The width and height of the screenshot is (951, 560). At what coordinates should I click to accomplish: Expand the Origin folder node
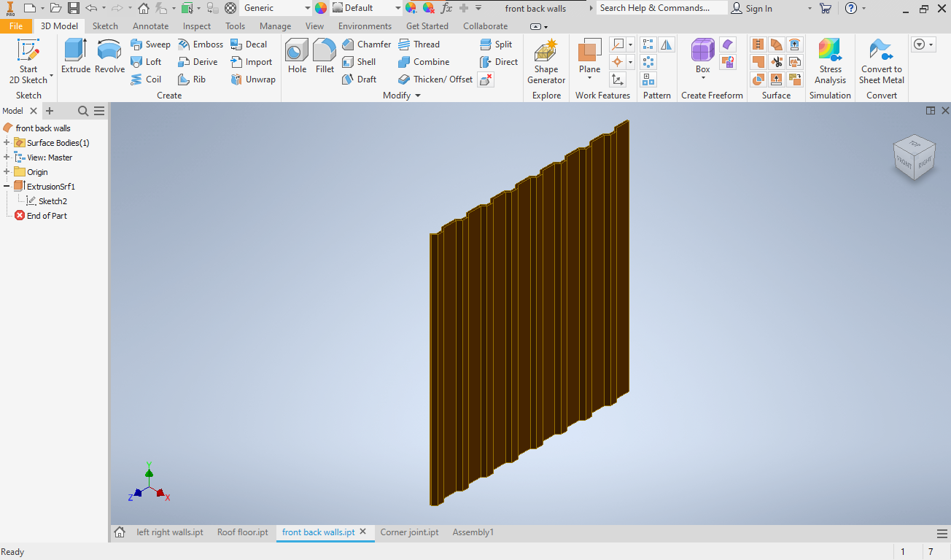pyautogui.click(x=7, y=172)
